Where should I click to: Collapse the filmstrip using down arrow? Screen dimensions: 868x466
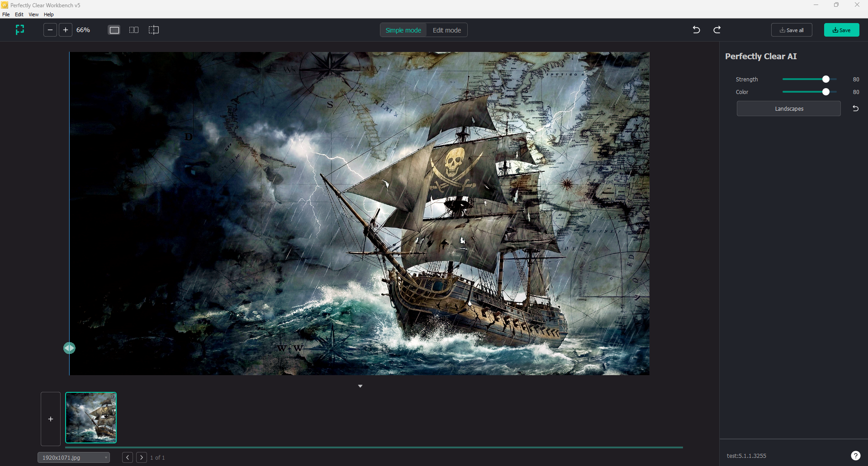tap(360, 386)
